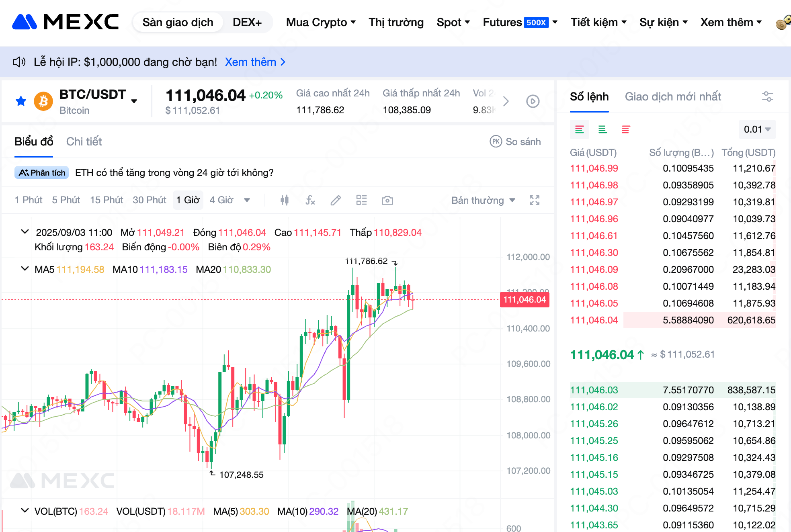791x532 pixels.
Task: Open the 0.01 price precision dropdown
Action: pyautogui.click(x=757, y=129)
